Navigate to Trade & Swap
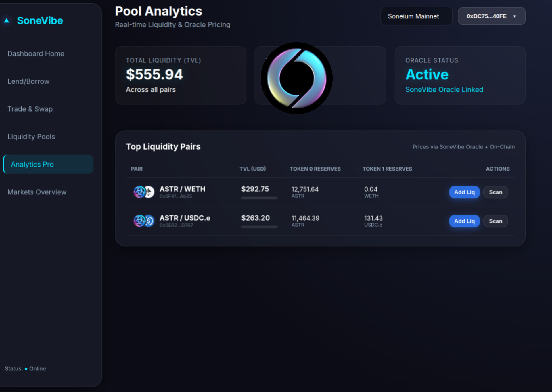 [30, 109]
